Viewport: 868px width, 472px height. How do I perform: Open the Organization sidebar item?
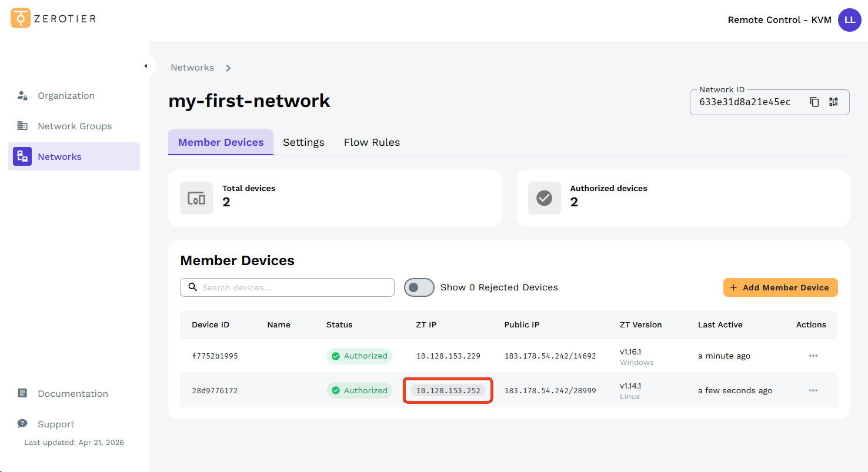[x=66, y=96]
